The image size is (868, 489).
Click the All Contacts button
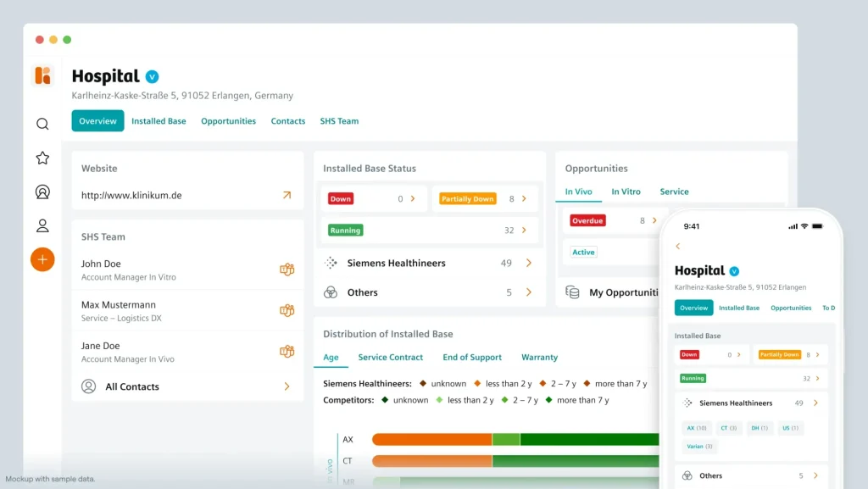(x=132, y=386)
